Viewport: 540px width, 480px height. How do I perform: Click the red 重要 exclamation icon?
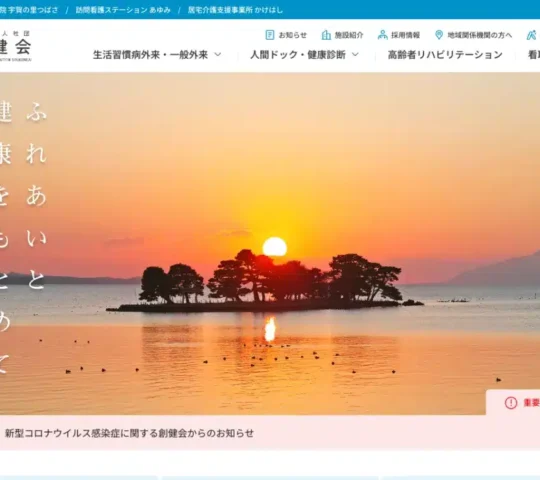click(511, 403)
